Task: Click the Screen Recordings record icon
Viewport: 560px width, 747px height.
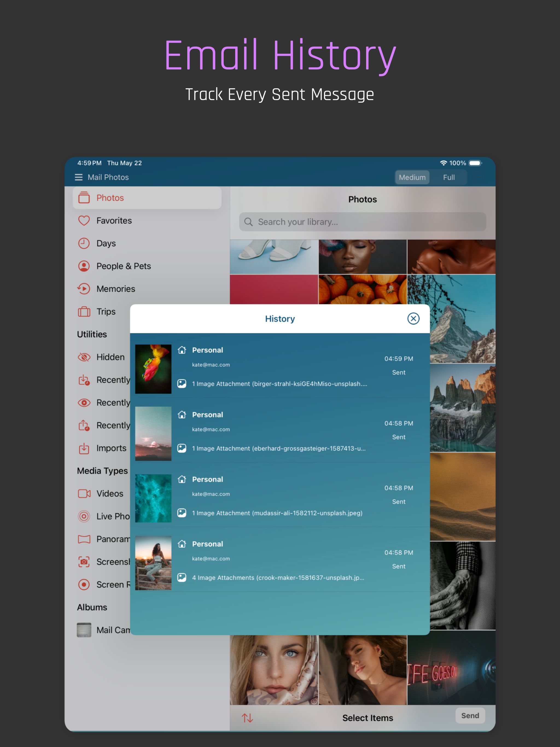Action: tap(84, 585)
